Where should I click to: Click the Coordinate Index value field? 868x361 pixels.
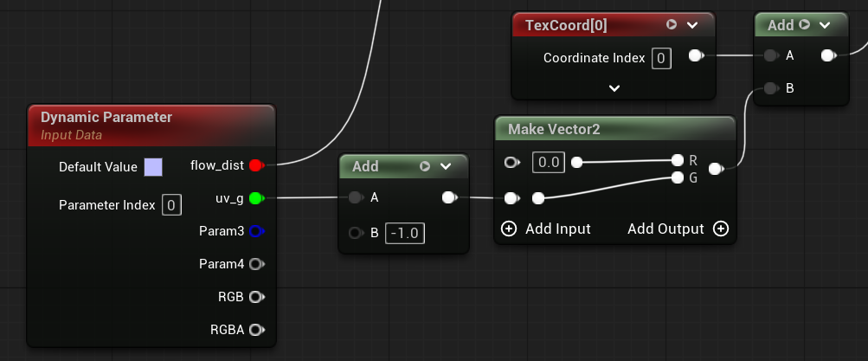(x=661, y=58)
